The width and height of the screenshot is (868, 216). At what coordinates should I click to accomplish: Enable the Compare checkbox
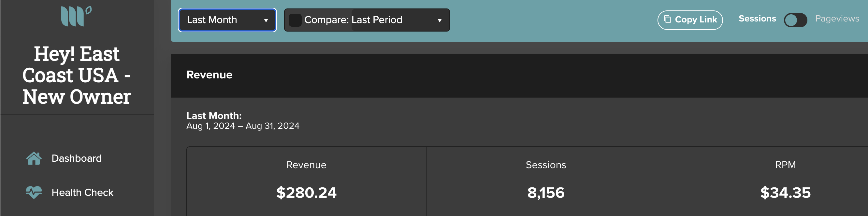coord(295,20)
